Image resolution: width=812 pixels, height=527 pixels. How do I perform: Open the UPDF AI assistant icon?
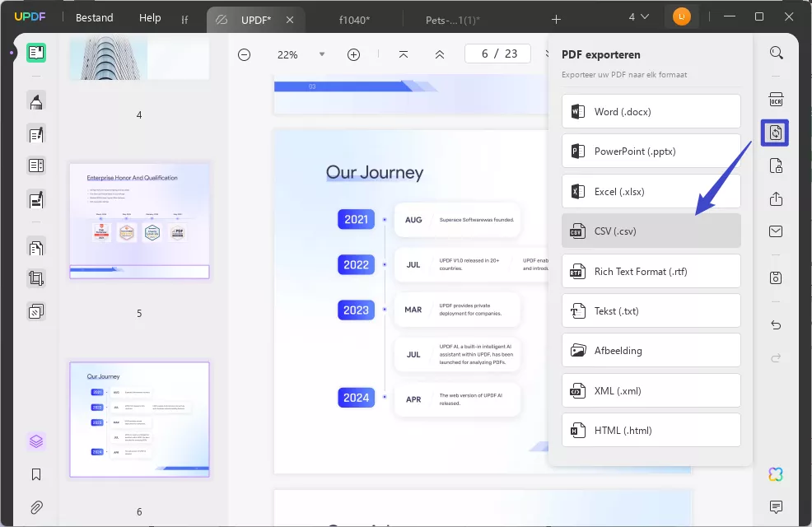[x=776, y=474]
